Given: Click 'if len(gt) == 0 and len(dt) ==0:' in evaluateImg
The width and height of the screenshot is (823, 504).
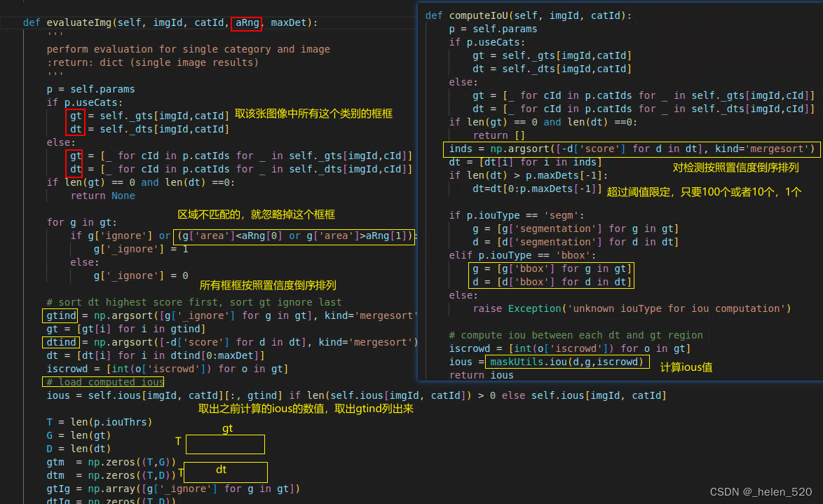Looking at the screenshot, I should tap(141, 183).
